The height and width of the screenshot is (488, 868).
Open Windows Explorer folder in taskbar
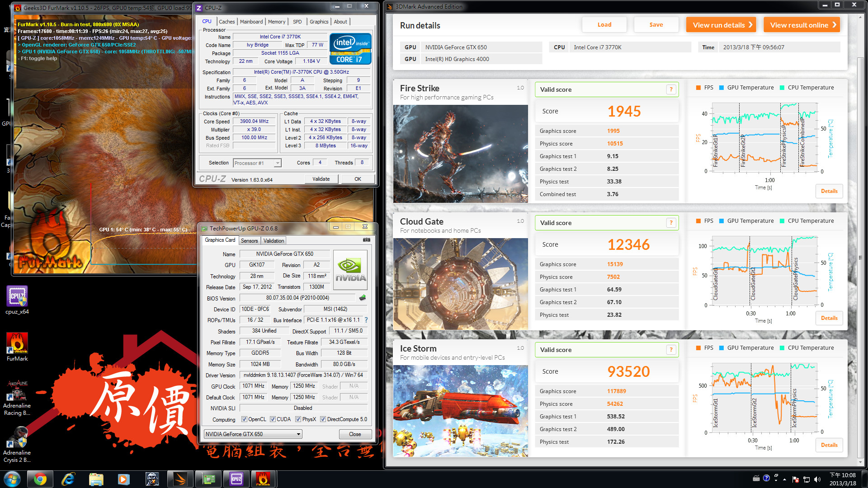tap(96, 479)
